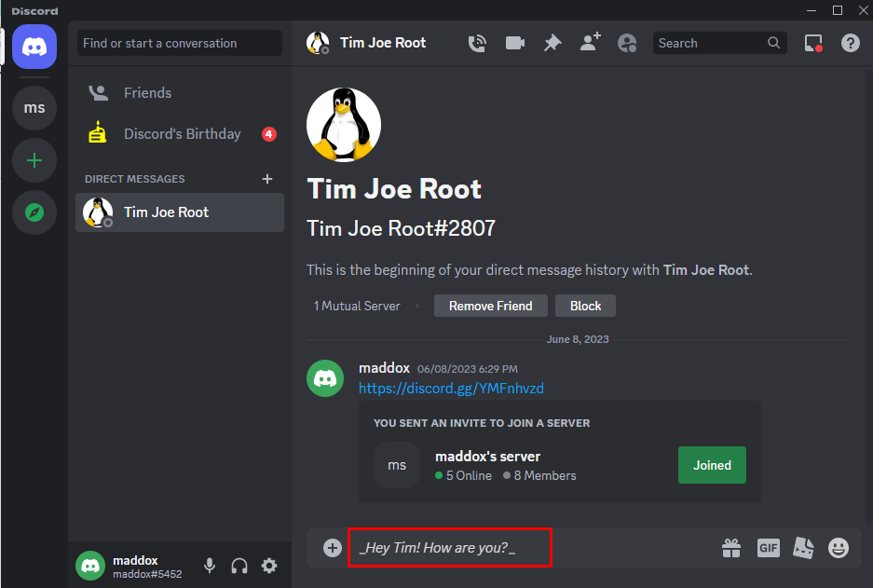This screenshot has height=588, width=873.
Task: Click maddox user panel avatar
Action: pos(90,566)
